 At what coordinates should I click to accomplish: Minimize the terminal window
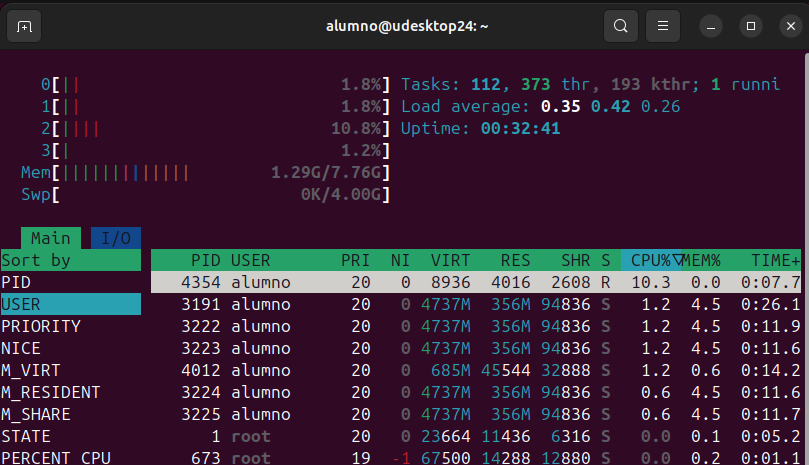[x=711, y=26]
